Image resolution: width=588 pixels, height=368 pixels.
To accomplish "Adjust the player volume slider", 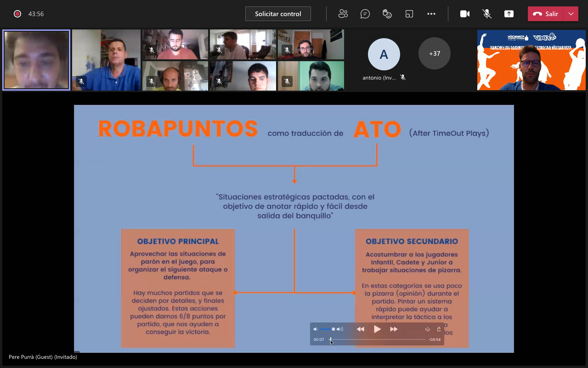I will [x=327, y=329].
